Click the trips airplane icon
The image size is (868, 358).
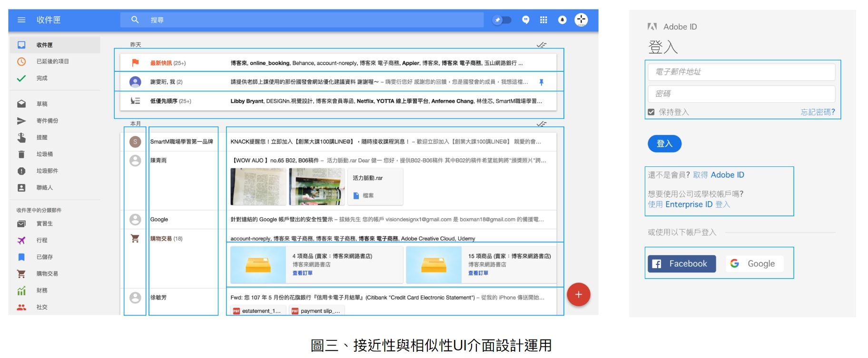click(21, 241)
